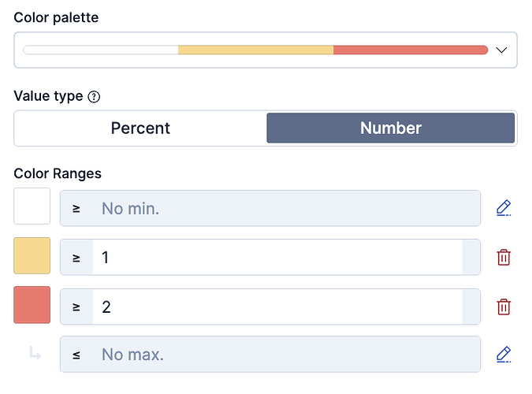Click the ≥ prefix on the value 1 row
The width and height of the screenshot is (532, 394).
pyautogui.click(x=76, y=257)
